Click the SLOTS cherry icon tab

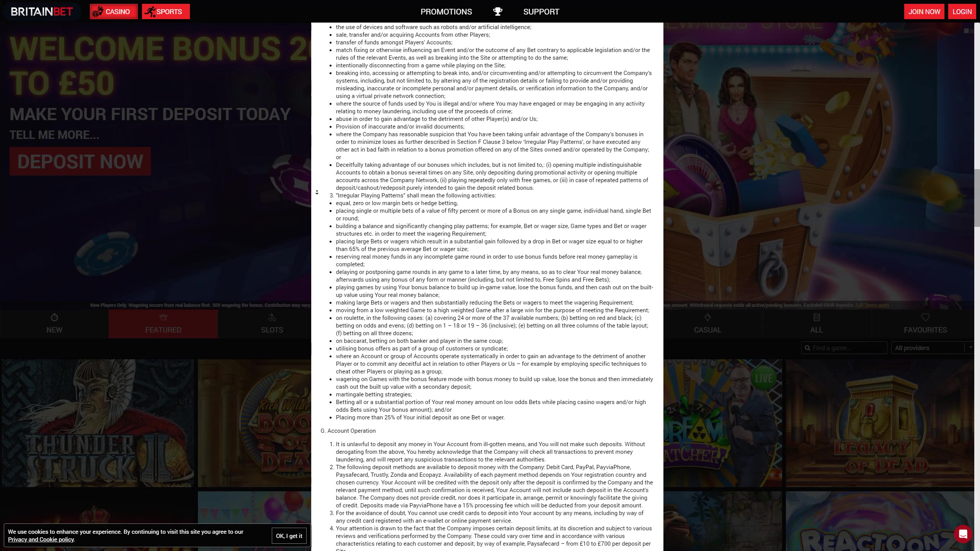click(x=272, y=318)
